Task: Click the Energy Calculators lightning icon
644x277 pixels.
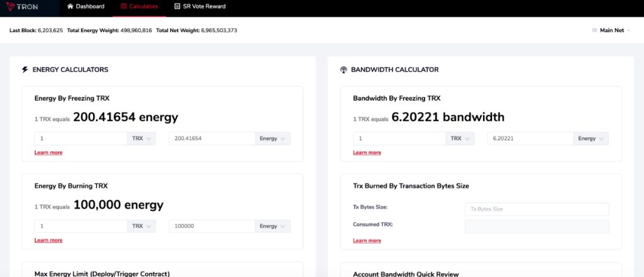Action: coord(25,70)
